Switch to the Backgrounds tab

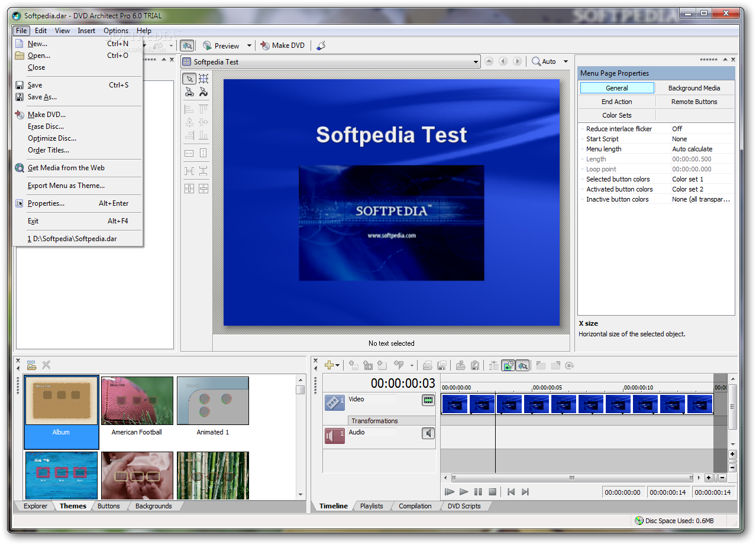[x=153, y=506]
